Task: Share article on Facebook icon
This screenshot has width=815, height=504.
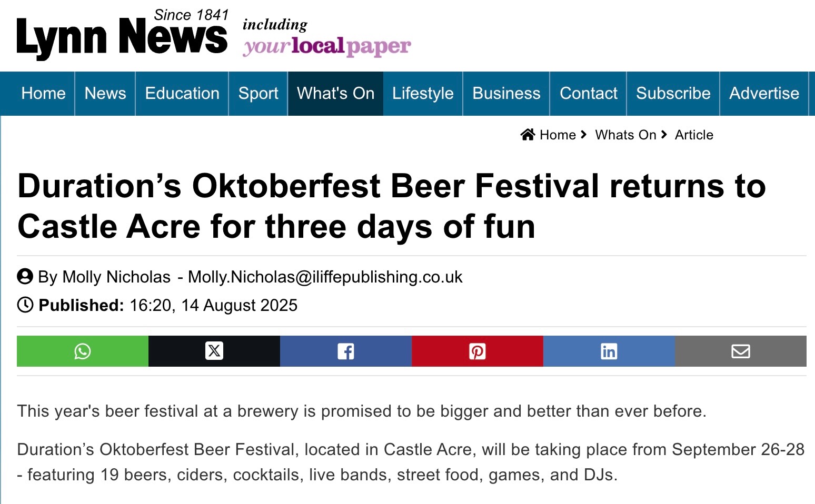Action: 346,351
